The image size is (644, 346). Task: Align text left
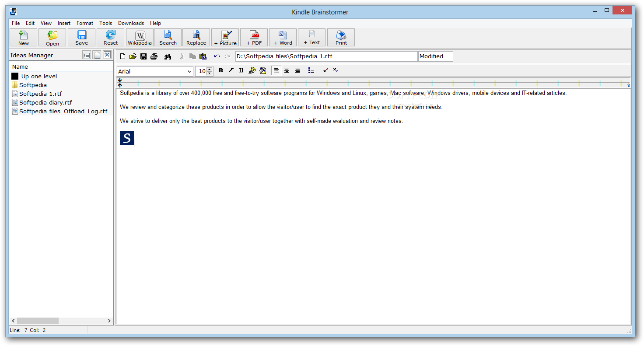click(276, 70)
